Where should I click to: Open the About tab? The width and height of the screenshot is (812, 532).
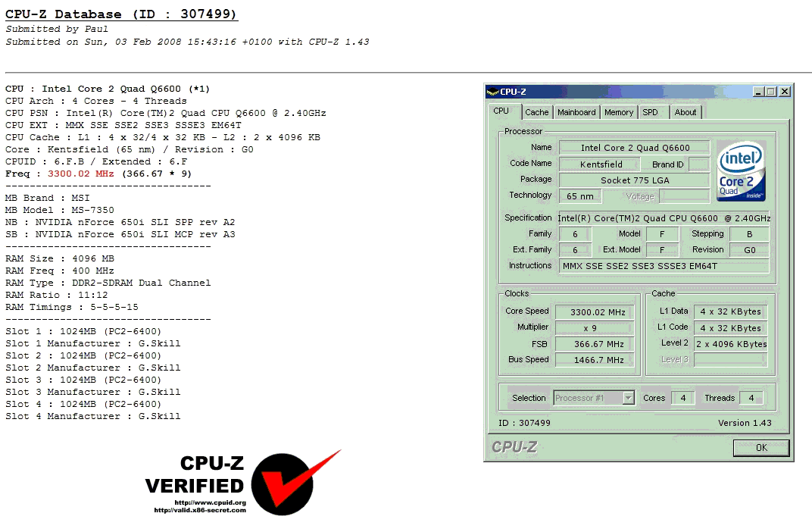click(x=686, y=112)
